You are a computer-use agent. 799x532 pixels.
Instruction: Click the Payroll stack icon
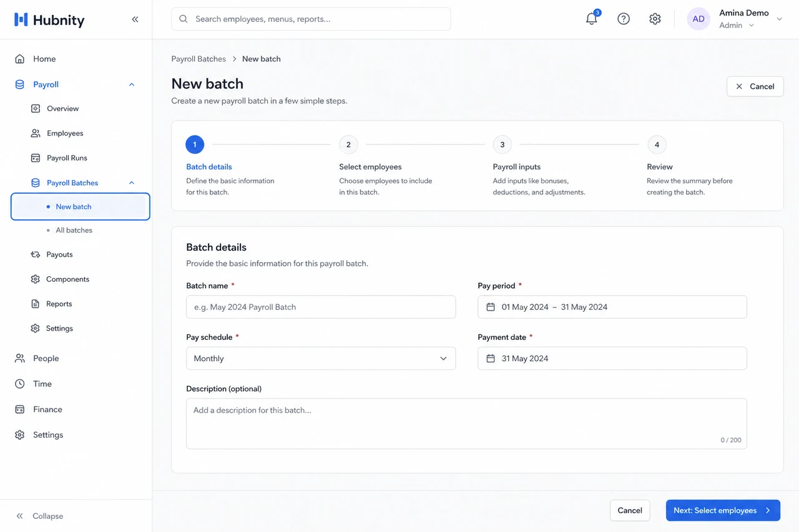click(x=20, y=84)
